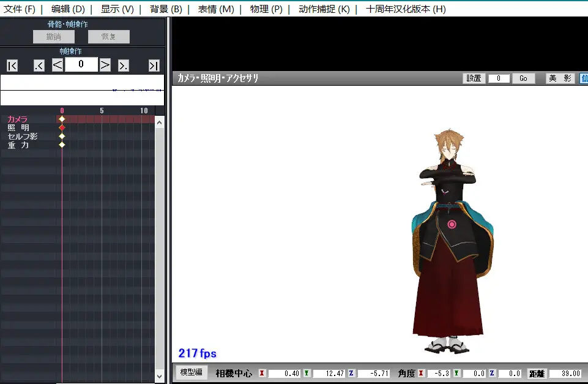Click the camera center X icon
The width and height of the screenshot is (588, 384).
(262, 373)
